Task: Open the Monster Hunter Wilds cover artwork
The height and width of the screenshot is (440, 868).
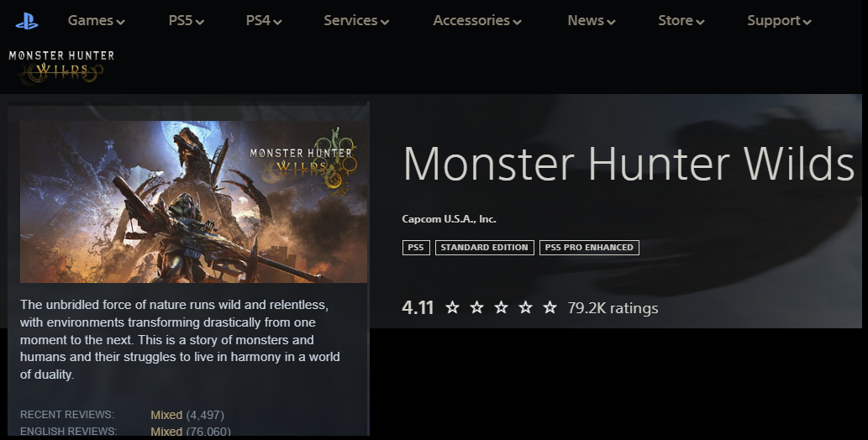Action: pyautogui.click(x=193, y=202)
